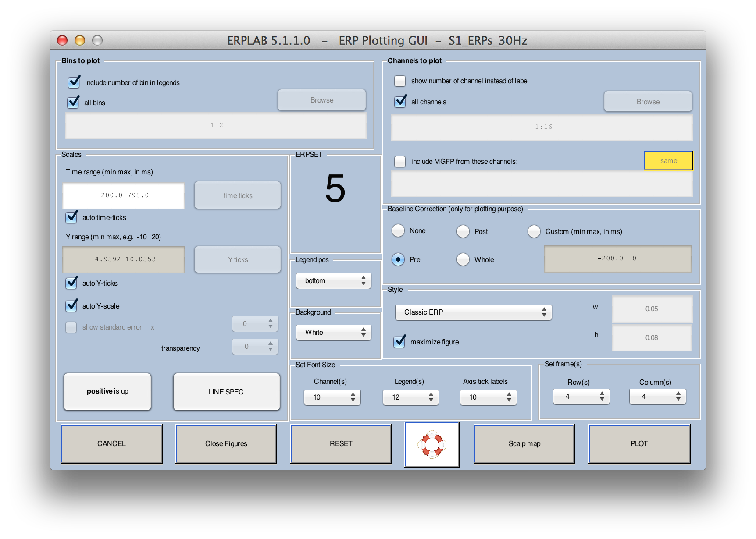This screenshot has width=756, height=539.
Task: Click the PLOT button
Action: coord(639,444)
